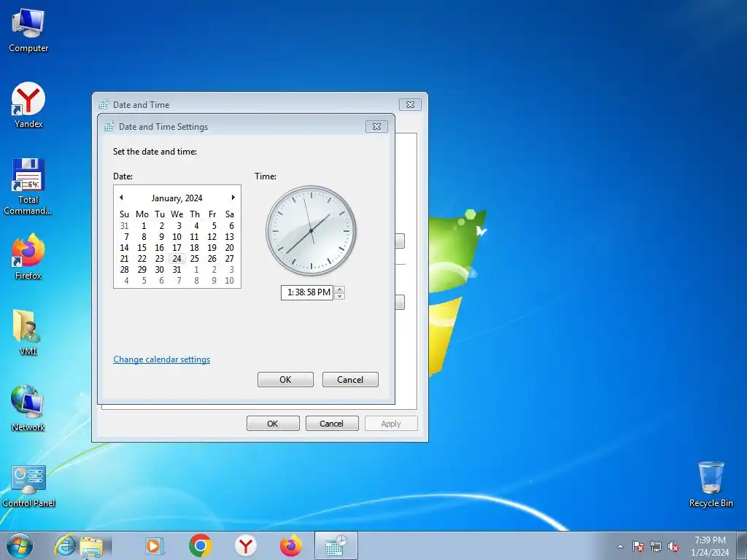Select January 27 in the calendar

[x=229, y=259]
